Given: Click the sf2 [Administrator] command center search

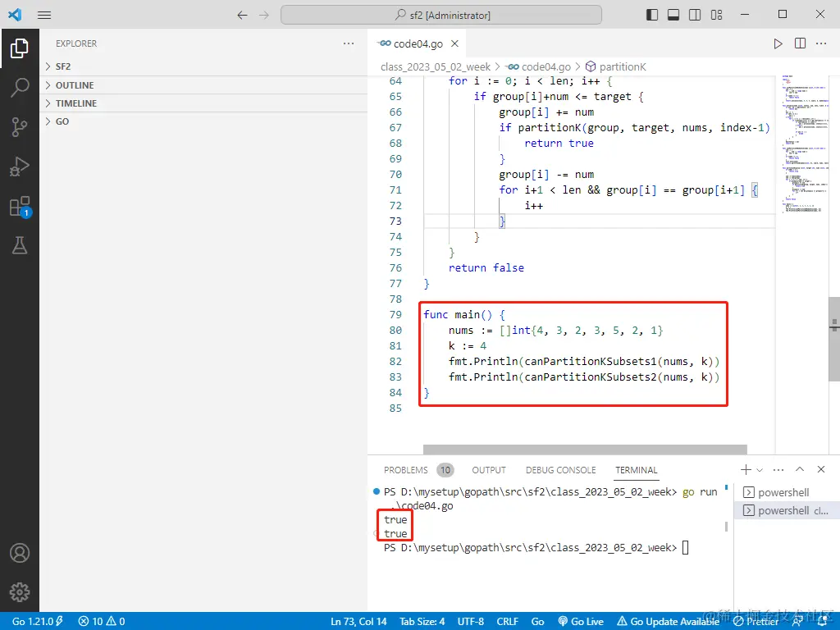Looking at the screenshot, I should click(441, 15).
